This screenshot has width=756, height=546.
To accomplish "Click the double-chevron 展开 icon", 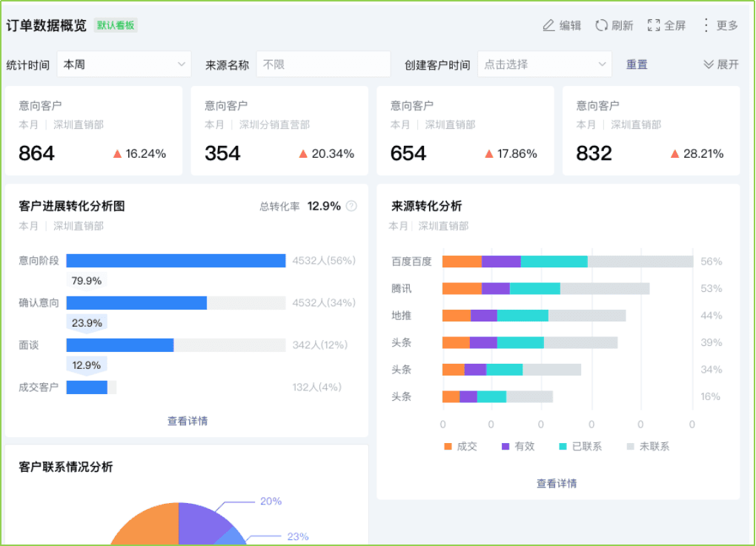I will click(709, 64).
